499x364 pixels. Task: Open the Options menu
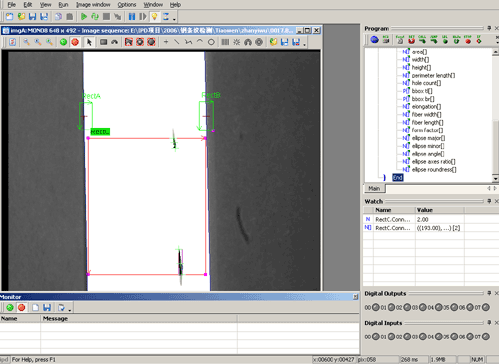127,5
